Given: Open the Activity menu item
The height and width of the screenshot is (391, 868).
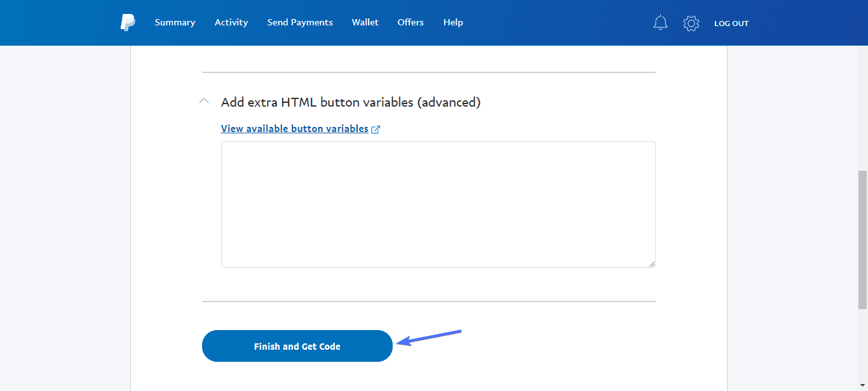Looking at the screenshot, I should pyautogui.click(x=231, y=22).
